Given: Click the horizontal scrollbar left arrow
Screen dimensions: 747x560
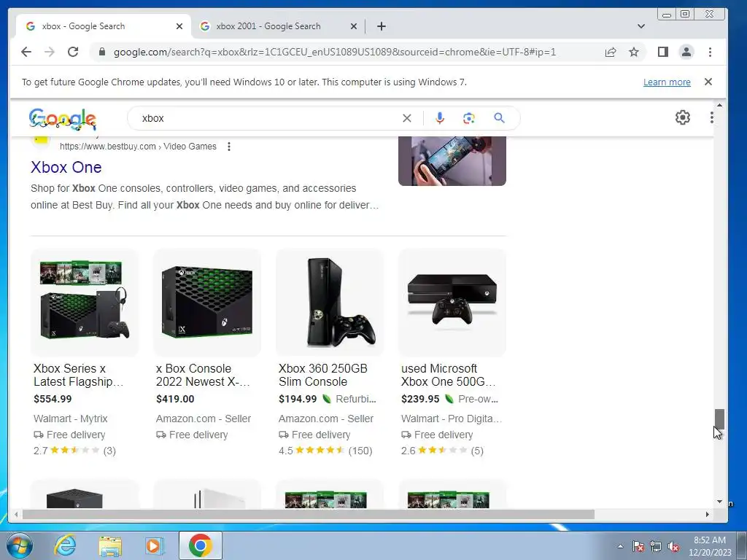Looking at the screenshot, I should pyautogui.click(x=16, y=514).
